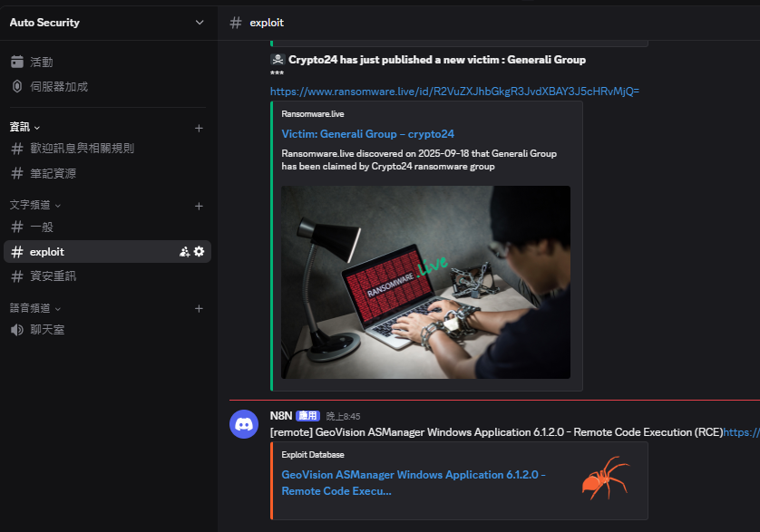This screenshot has height=532, width=760.
Task: Collapse the 資訊 category
Action: [24, 127]
